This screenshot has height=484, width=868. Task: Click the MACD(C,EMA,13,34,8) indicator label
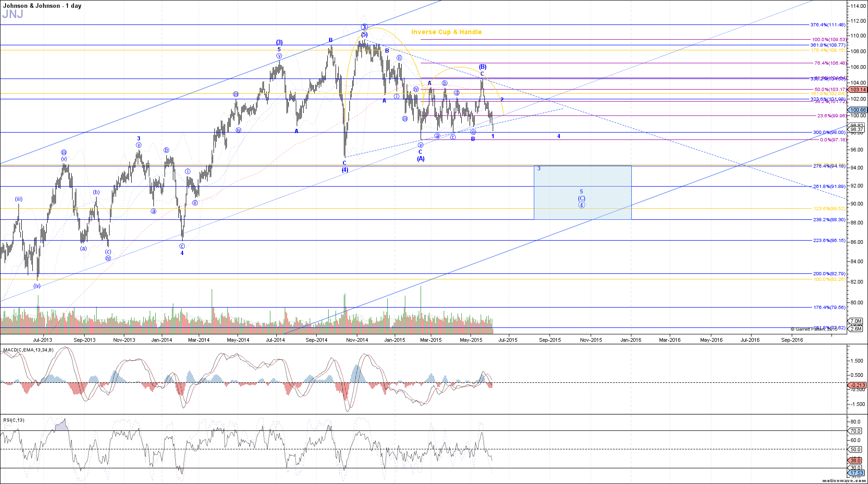pos(28,350)
